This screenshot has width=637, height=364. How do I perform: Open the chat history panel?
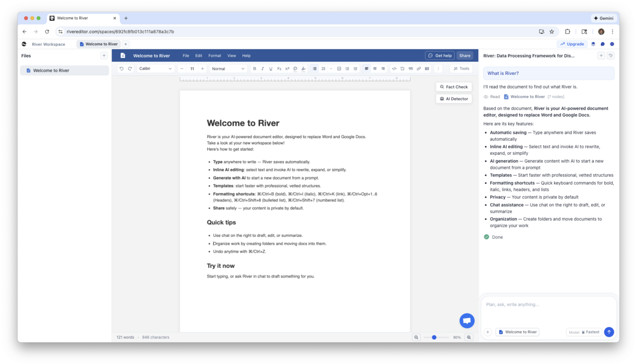(611, 56)
